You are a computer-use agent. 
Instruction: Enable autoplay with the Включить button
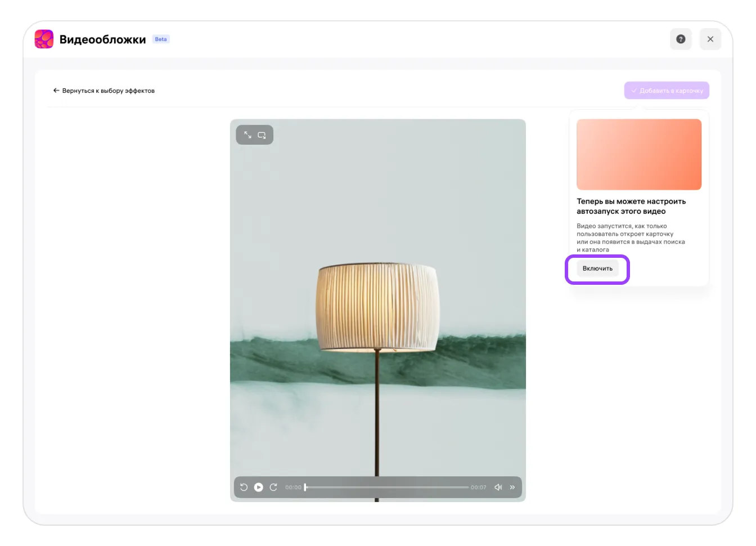(x=597, y=268)
